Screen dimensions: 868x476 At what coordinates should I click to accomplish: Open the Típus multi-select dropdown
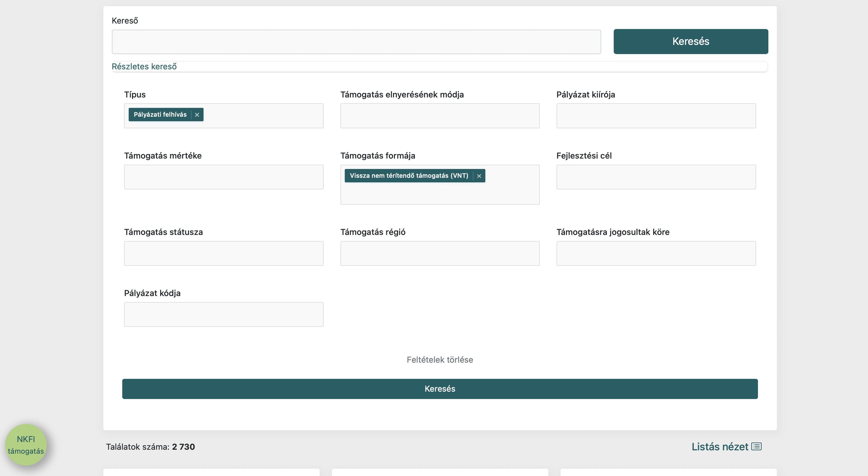pos(263,115)
